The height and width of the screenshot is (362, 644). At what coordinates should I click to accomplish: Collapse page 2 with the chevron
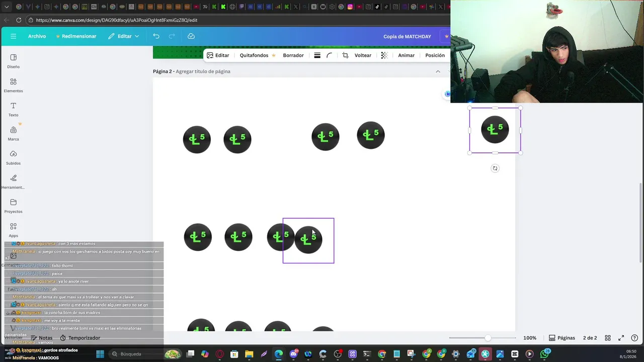(438, 71)
